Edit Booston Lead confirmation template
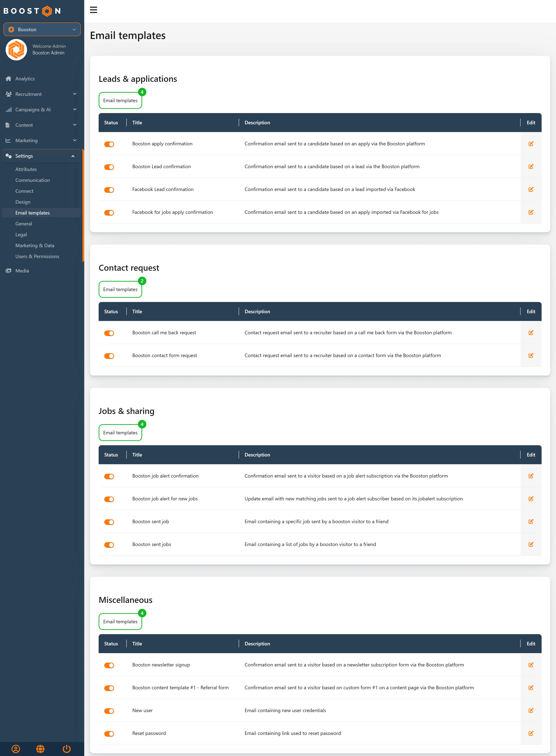 [x=531, y=167]
